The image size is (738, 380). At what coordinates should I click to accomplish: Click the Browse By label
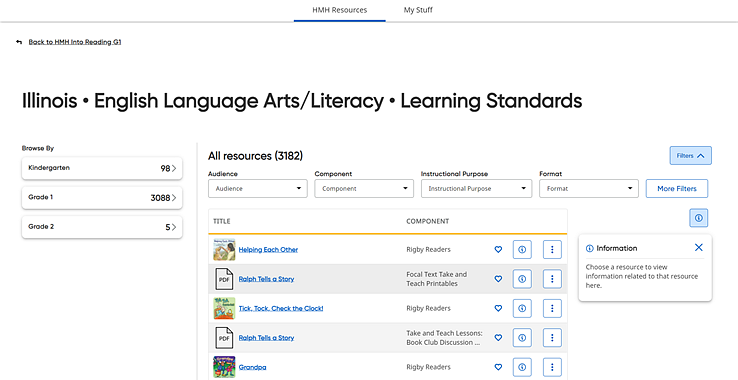coord(38,148)
